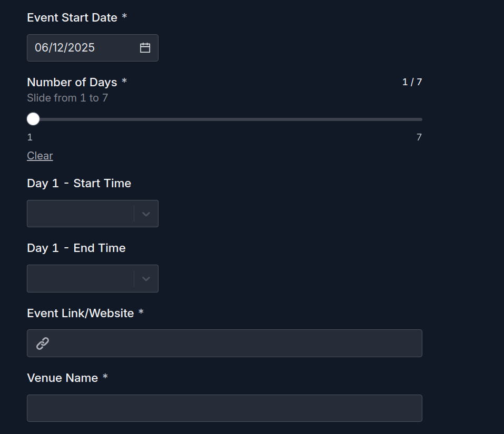Focus the Venue Name text field
The height and width of the screenshot is (434, 504).
(224, 408)
